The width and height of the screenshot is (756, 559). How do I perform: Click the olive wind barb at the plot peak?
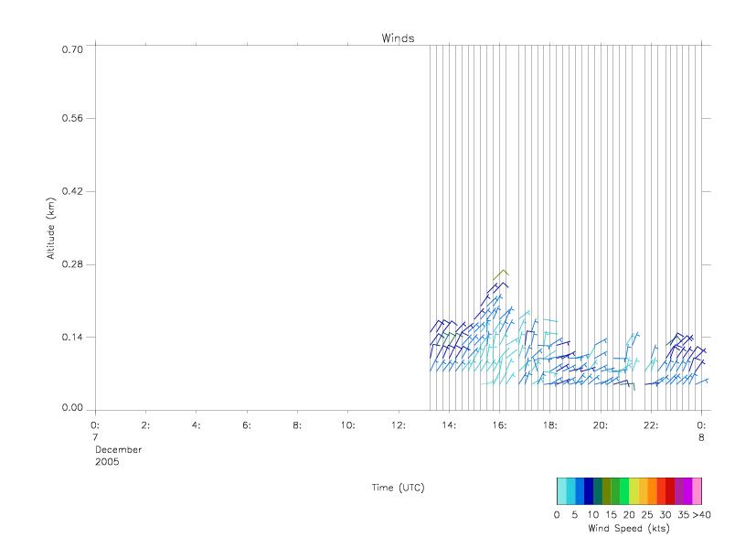[501, 274]
